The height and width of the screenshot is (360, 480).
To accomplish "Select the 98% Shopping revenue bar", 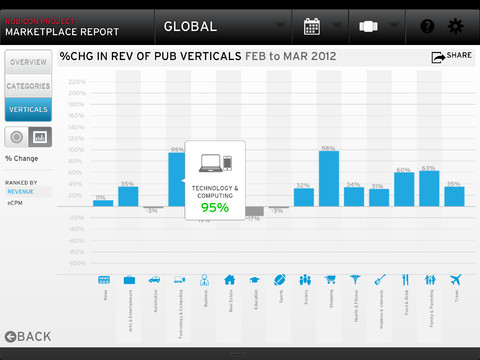I will [x=329, y=179].
